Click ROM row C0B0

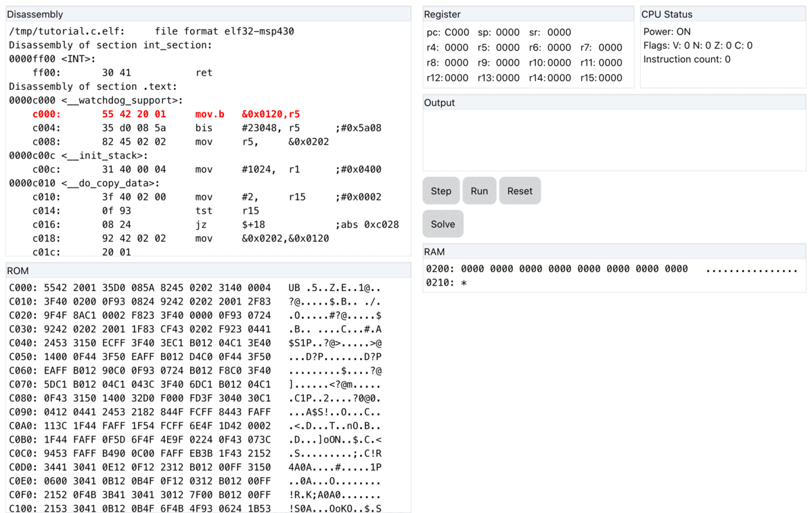tap(196, 440)
